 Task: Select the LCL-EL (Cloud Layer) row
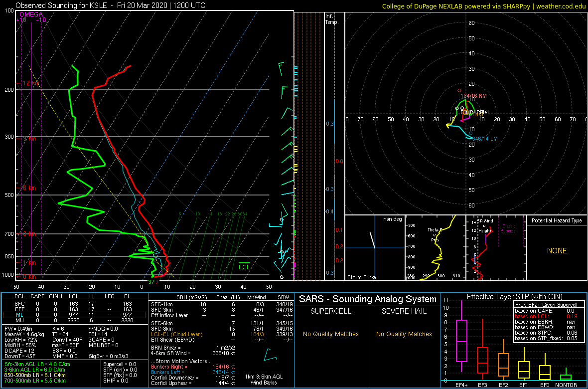coord(221,334)
